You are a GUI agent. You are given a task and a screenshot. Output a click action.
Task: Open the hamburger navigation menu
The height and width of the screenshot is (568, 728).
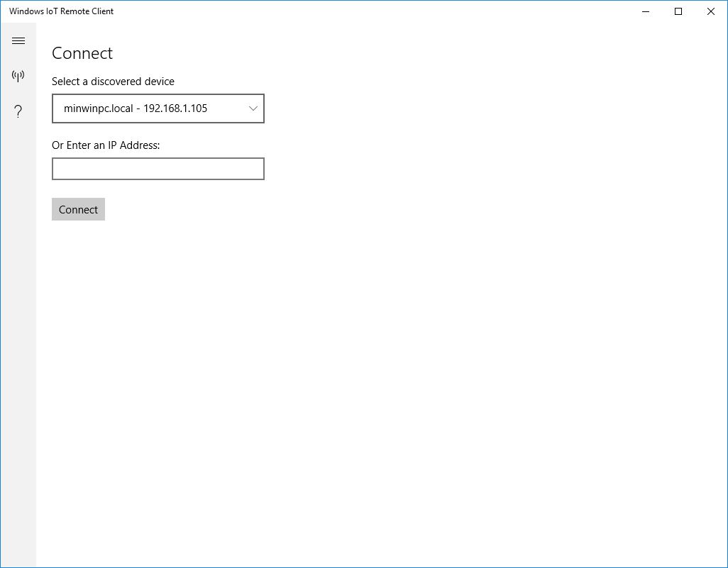click(18, 41)
